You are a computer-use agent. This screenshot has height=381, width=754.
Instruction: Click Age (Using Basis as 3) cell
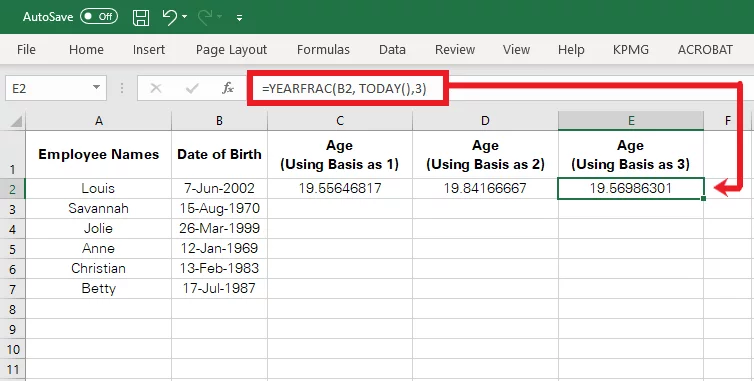click(x=631, y=154)
